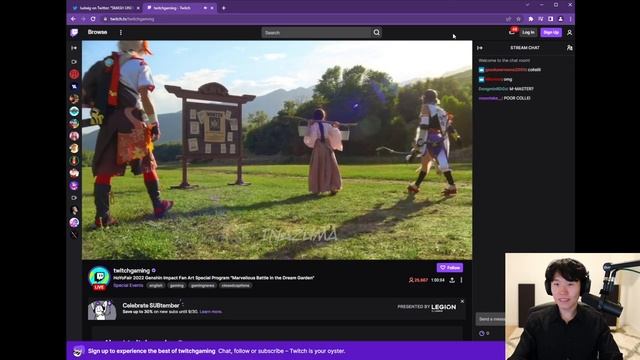Open the user profile menu icon
The image size is (640, 360).
tap(569, 32)
